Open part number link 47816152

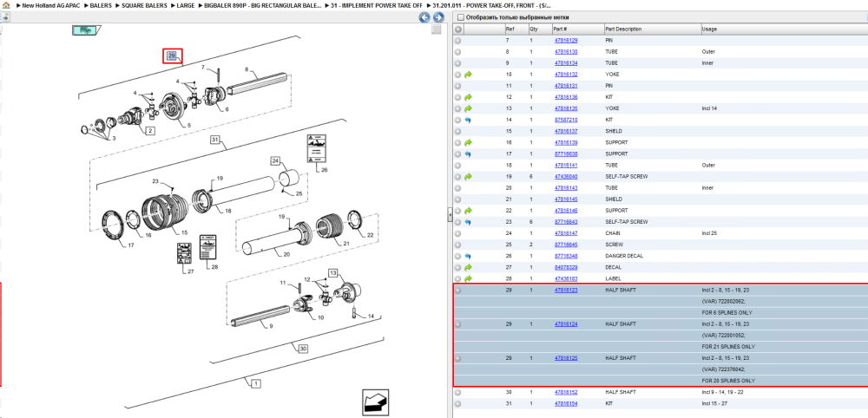tap(566, 392)
